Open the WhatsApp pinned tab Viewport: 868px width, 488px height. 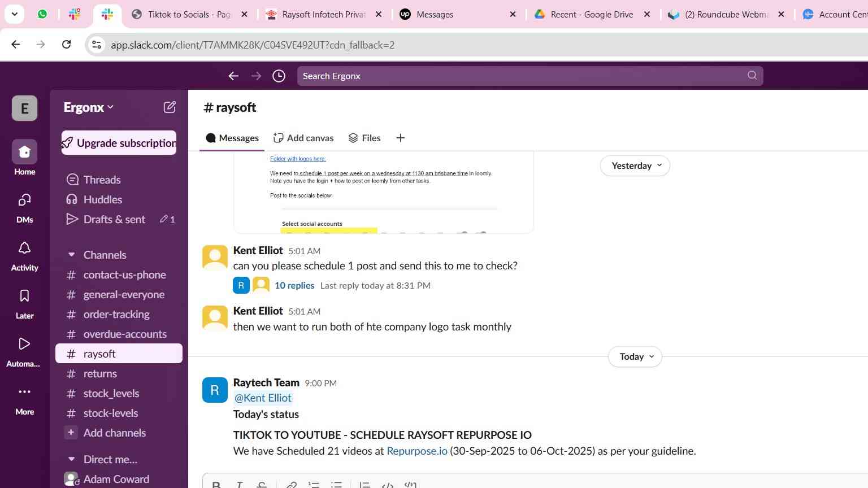(x=42, y=14)
